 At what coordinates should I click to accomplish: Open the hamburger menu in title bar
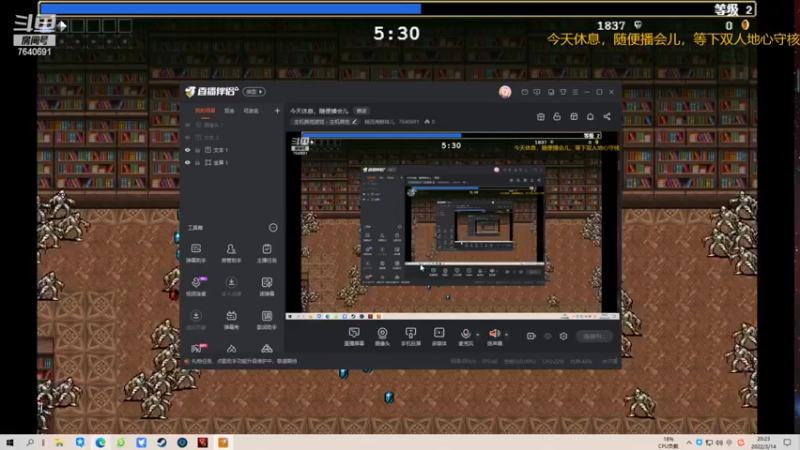[x=576, y=92]
